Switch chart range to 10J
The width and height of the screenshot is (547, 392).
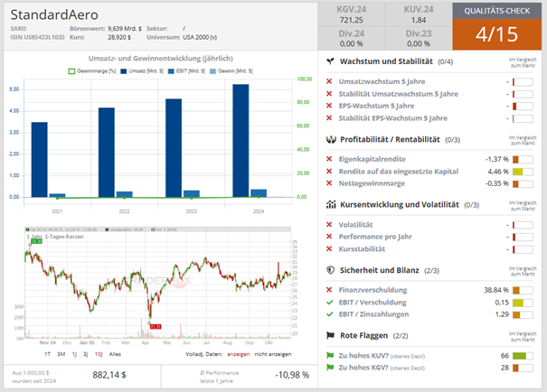click(x=98, y=356)
